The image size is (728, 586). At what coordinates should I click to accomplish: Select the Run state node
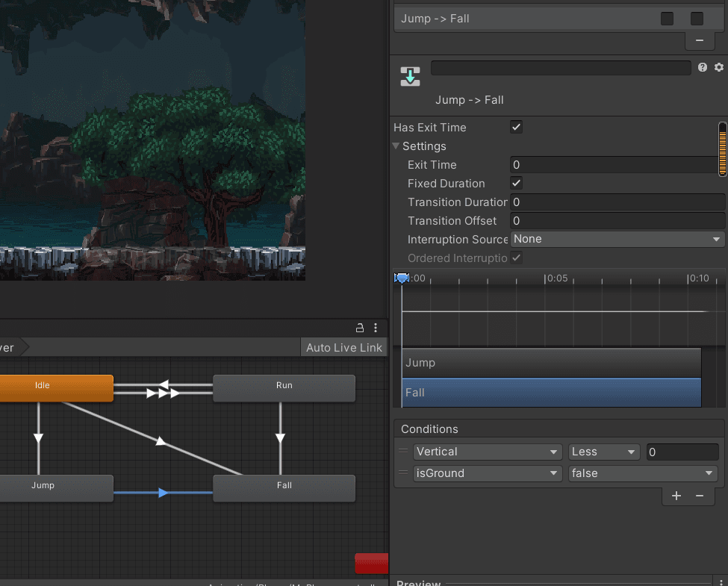point(284,387)
